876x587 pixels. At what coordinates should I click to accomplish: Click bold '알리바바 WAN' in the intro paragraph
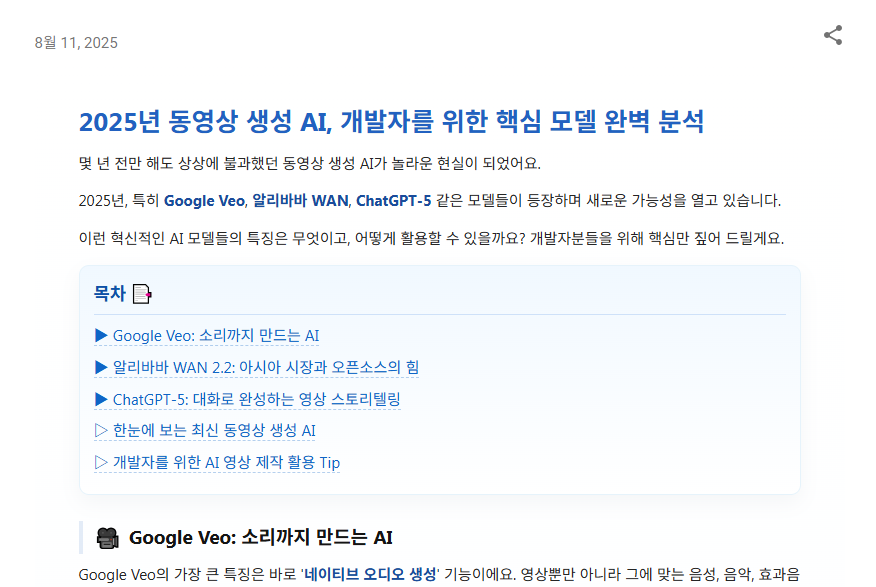(300, 201)
